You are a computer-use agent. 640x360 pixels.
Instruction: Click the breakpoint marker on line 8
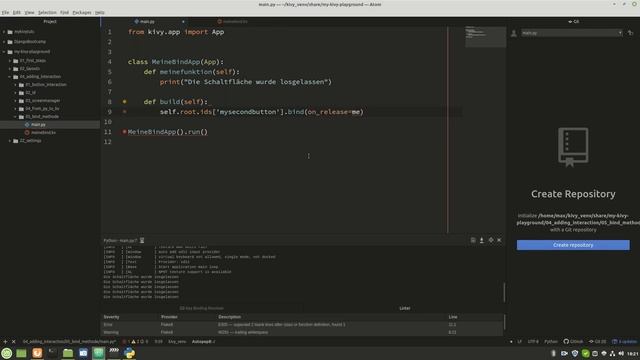coord(124,102)
